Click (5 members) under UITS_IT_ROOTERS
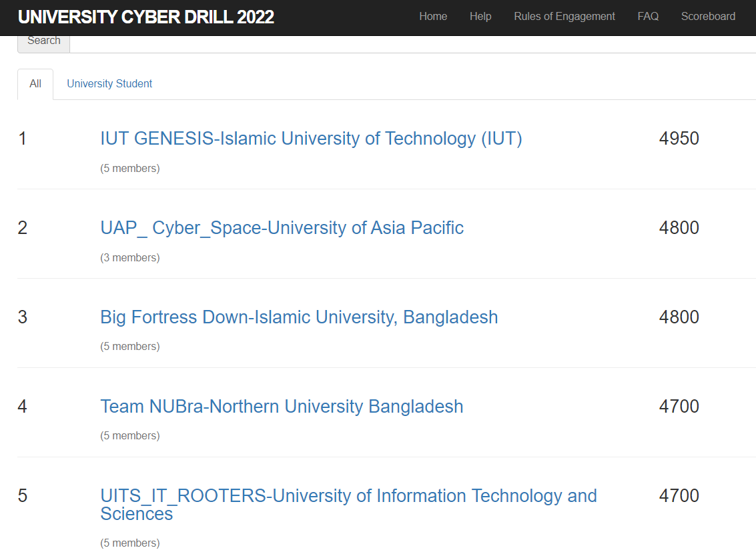 tap(129, 543)
